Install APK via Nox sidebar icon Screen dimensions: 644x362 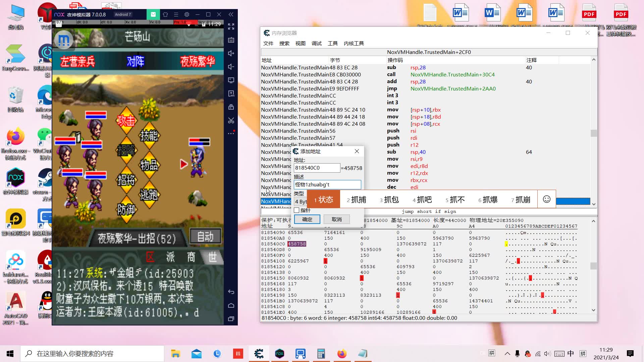coord(231,94)
